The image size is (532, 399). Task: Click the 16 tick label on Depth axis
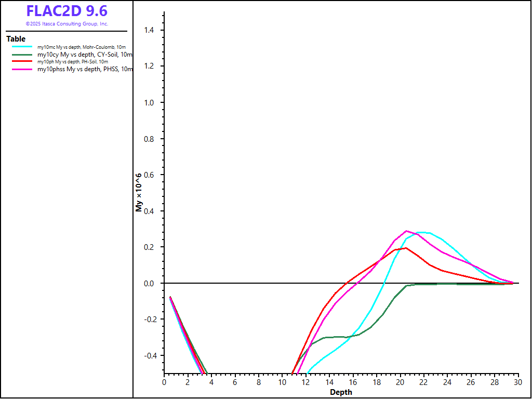pyautogui.click(x=353, y=382)
